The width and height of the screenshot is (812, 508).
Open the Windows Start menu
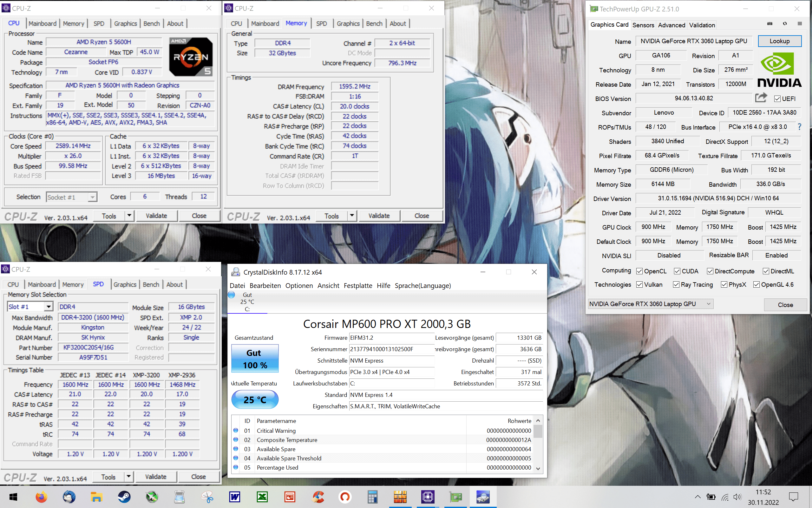[x=13, y=497]
